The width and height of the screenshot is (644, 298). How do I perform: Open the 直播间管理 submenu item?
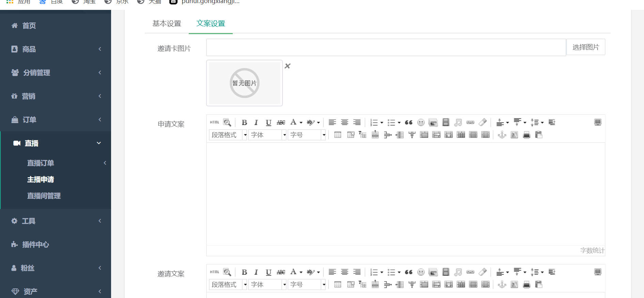click(x=44, y=196)
